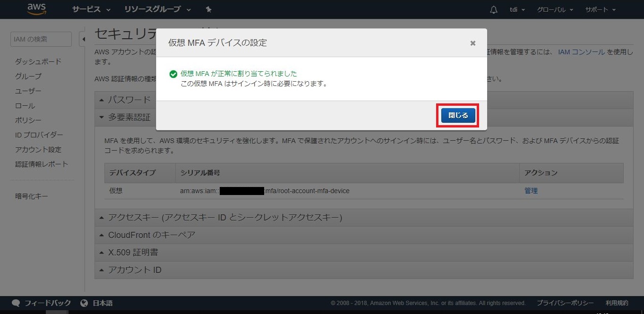Click the 管理 link for MFA device
This screenshot has height=314, width=644.
(x=531, y=191)
